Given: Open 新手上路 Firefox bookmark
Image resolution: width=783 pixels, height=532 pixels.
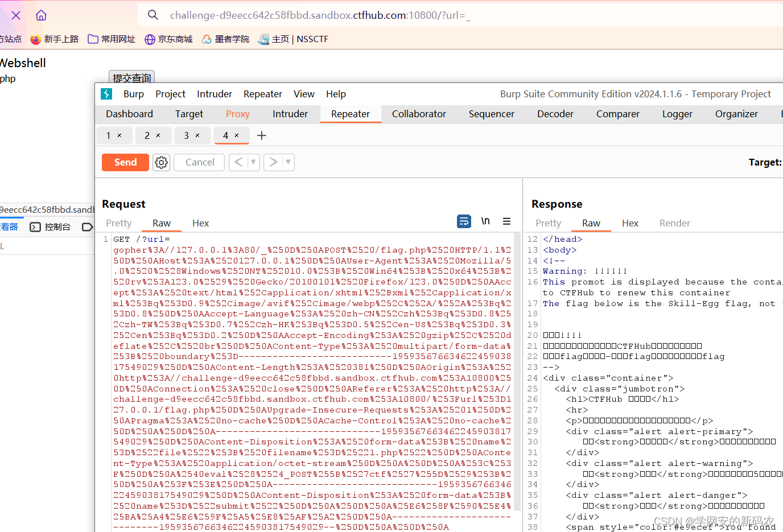Looking at the screenshot, I should coord(55,39).
